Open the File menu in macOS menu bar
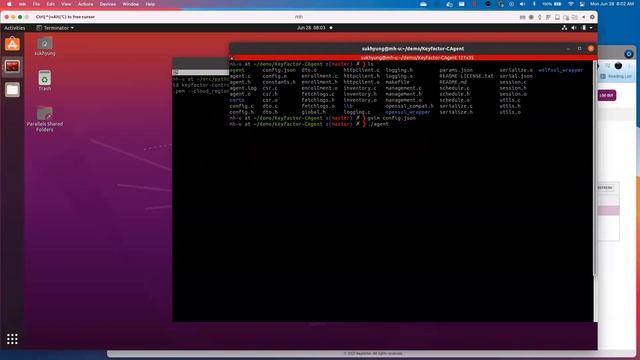Viewport: 640px width, 360px height. tap(36, 4)
